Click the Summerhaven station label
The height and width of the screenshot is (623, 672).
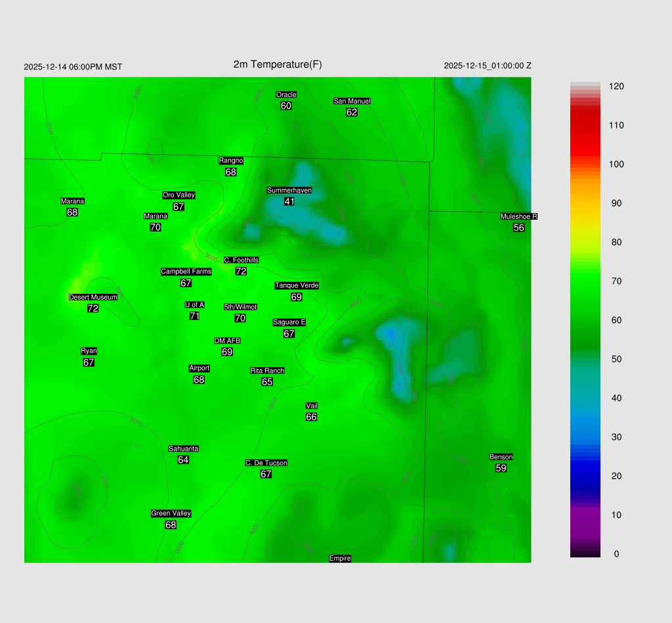coord(289,190)
